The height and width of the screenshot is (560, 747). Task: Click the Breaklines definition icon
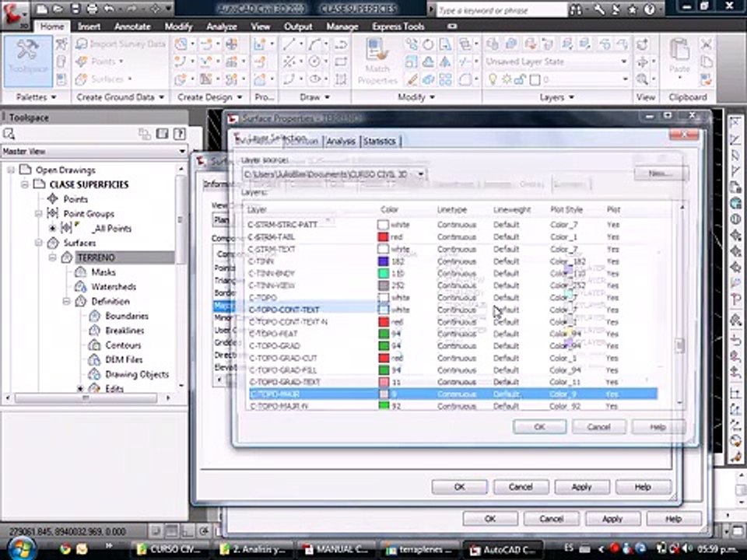(94, 331)
